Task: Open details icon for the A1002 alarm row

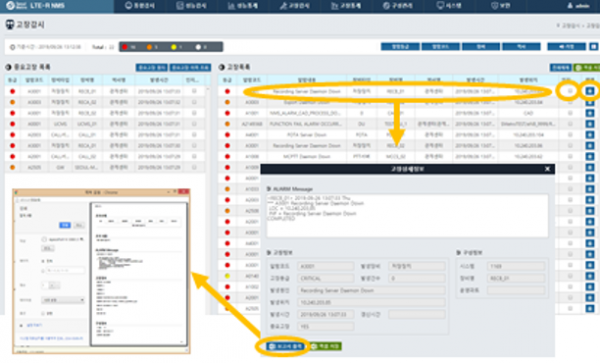Action: pyautogui.click(x=590, y=286)
